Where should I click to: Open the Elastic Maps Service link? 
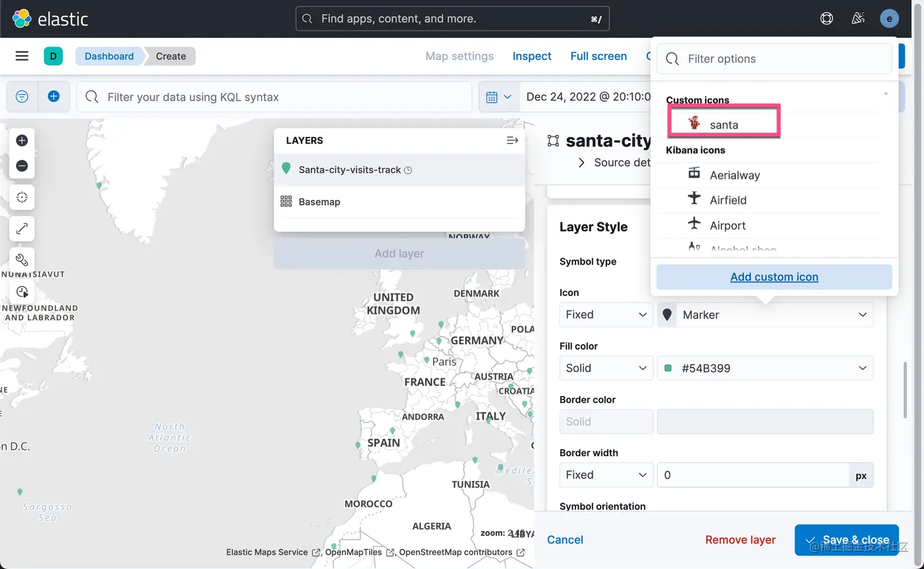pyautogui.click(x=273, y=552)
